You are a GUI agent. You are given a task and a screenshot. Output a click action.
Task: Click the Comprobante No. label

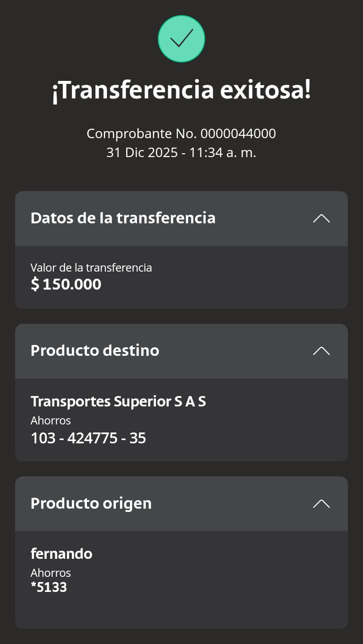tap(141, 134)
